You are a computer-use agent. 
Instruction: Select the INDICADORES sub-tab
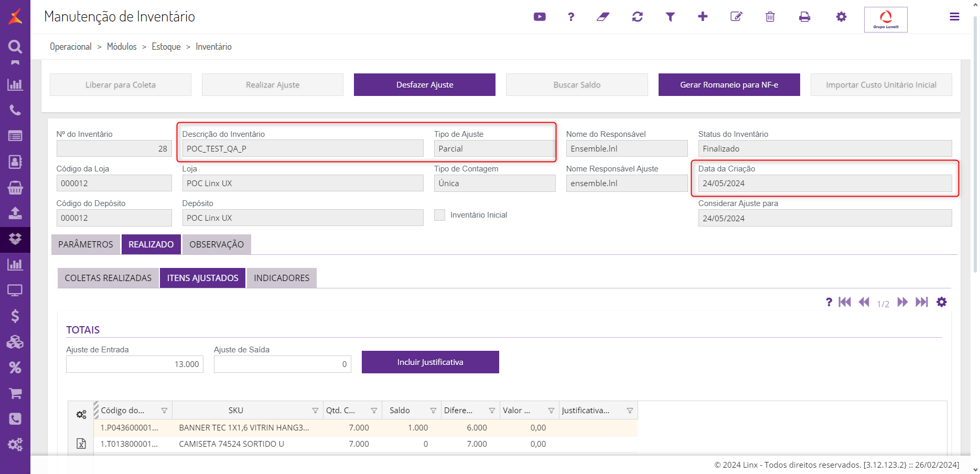(x=282, y=278)
